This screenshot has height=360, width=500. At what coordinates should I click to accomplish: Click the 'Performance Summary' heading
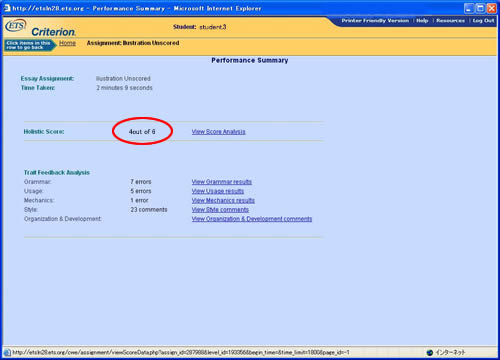click(250, 60)
